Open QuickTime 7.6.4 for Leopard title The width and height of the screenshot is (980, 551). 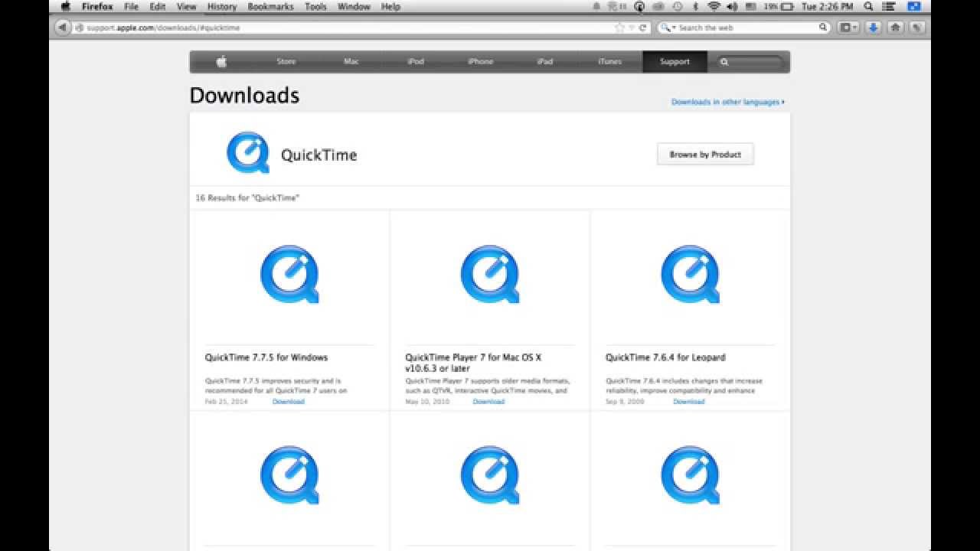tap(665, 357)
